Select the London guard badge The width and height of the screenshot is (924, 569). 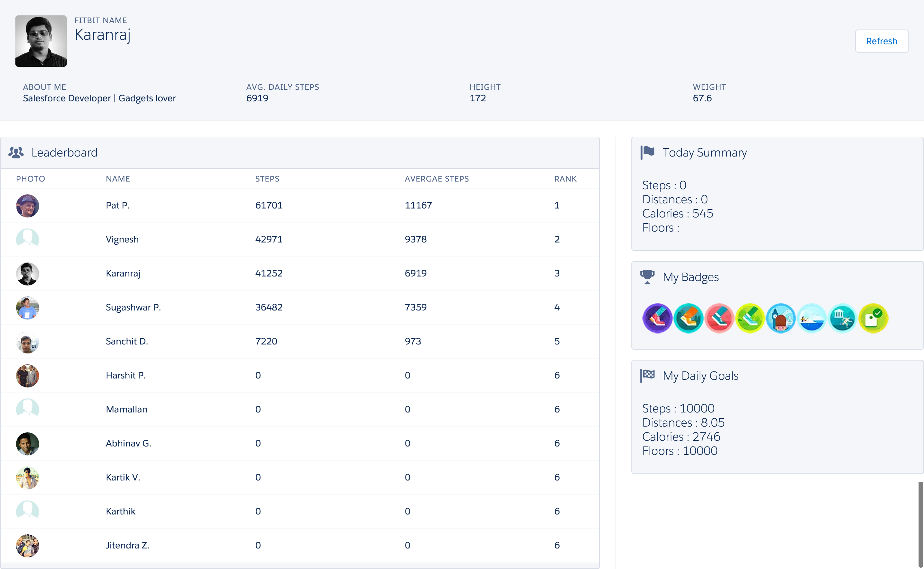(x=781, y=318)
